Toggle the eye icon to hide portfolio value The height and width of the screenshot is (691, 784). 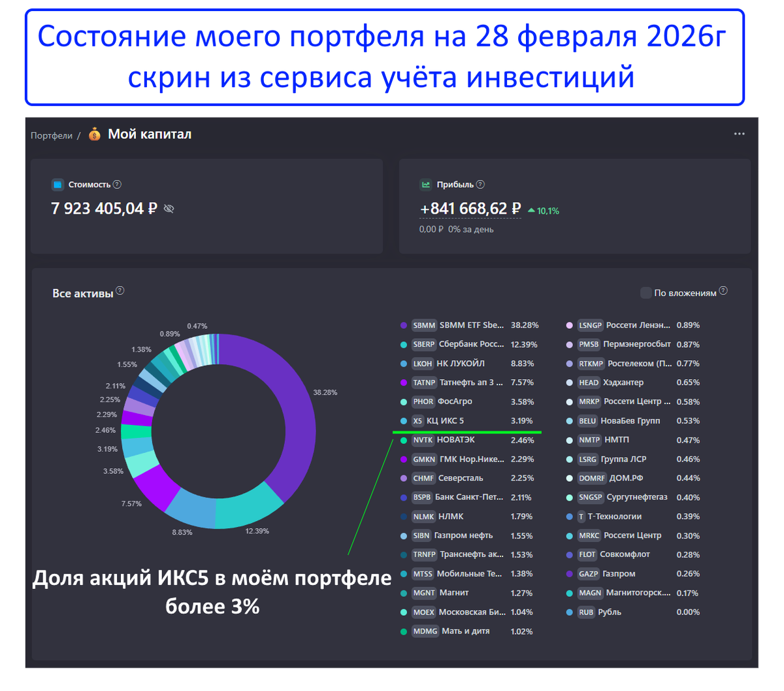click(x=169, y=209)
